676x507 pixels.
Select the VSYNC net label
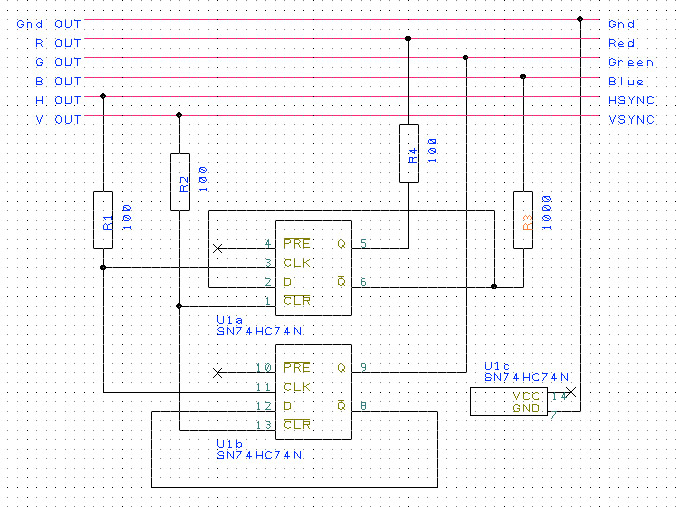(x=631, y=120)
